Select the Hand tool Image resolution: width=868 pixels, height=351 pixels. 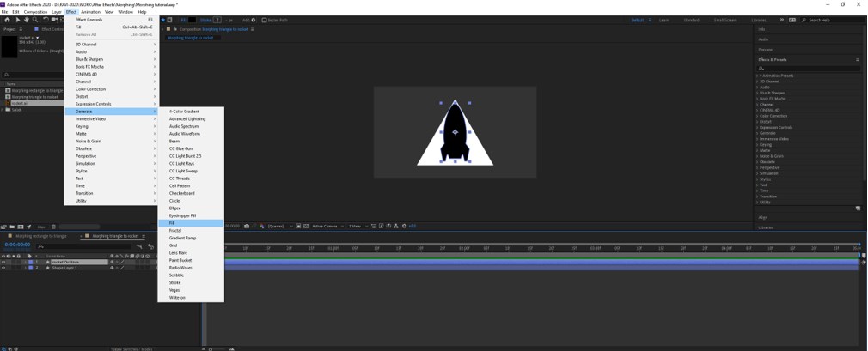(x=27, y=20)
